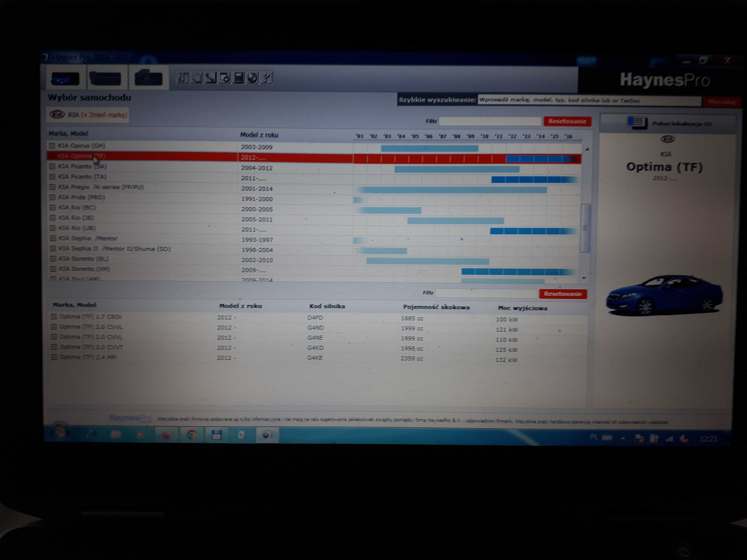
Task: Expand the KIA Picanto (TA) row
Action: [52, 177]
